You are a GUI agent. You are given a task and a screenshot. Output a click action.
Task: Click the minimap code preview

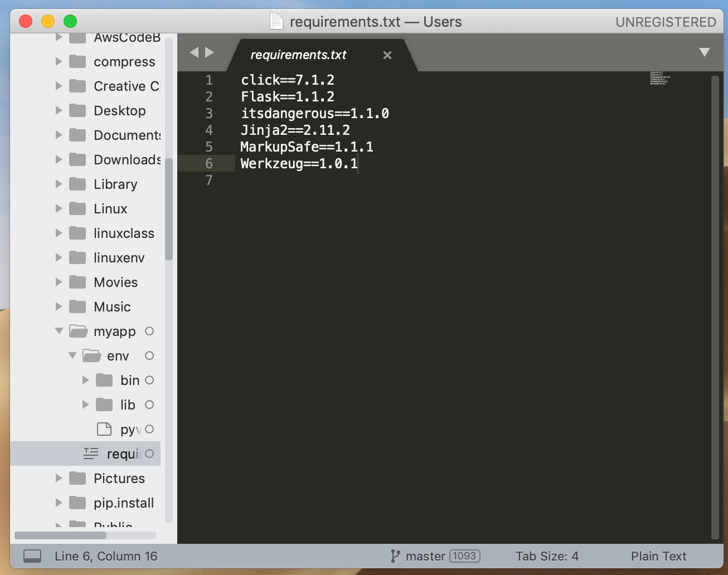pyautogui.click(x=660, y=78)
